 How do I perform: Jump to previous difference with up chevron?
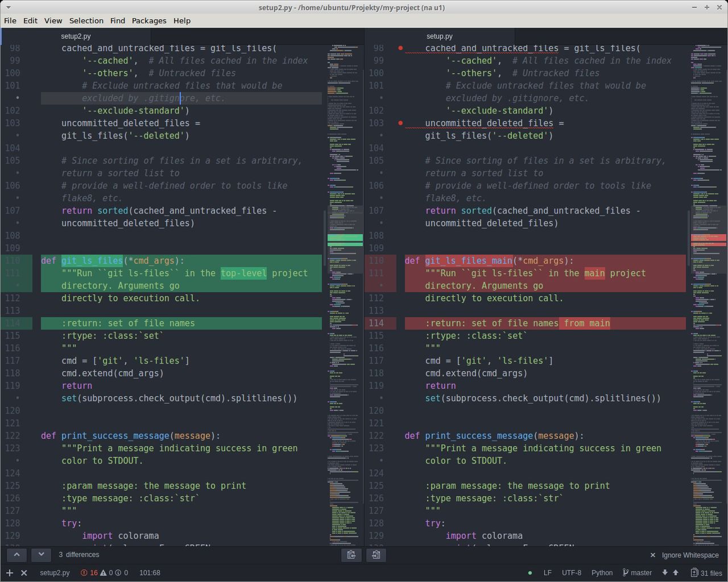16,555
